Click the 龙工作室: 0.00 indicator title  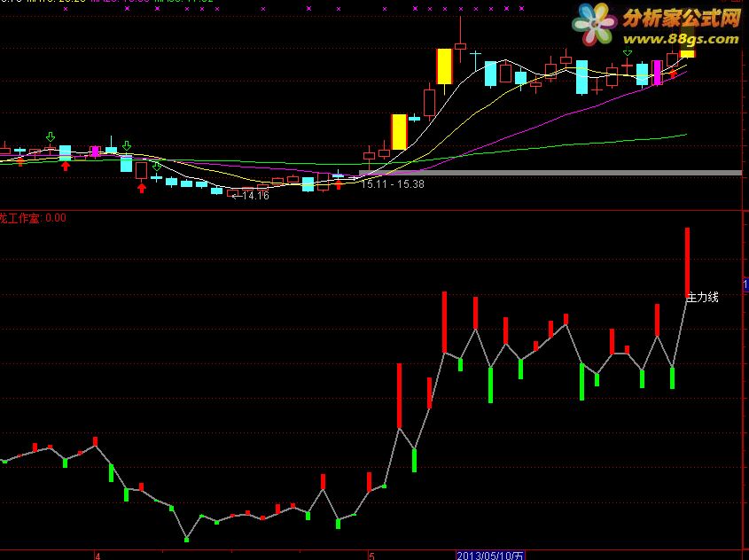[x=33, y=218]
